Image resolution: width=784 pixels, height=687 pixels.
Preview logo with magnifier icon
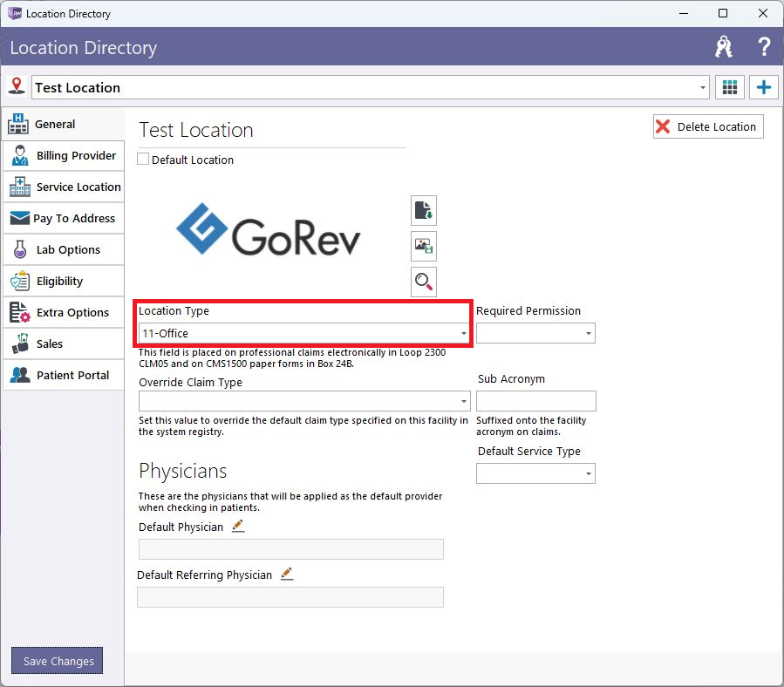point(424,282)
